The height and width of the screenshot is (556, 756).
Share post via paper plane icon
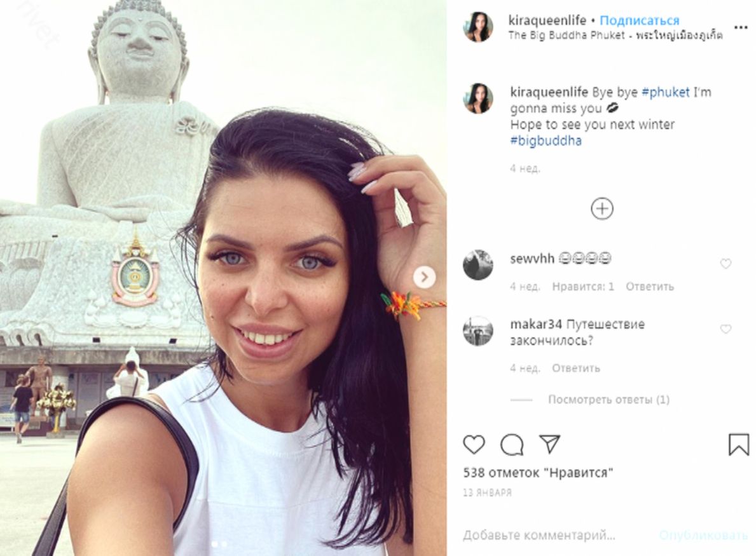[x=549, y=444]
